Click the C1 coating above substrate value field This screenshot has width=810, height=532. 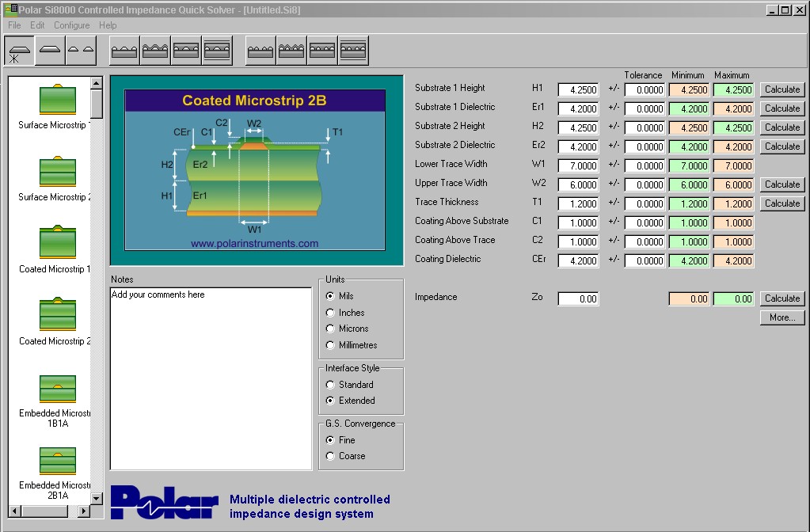coord(578,223)
